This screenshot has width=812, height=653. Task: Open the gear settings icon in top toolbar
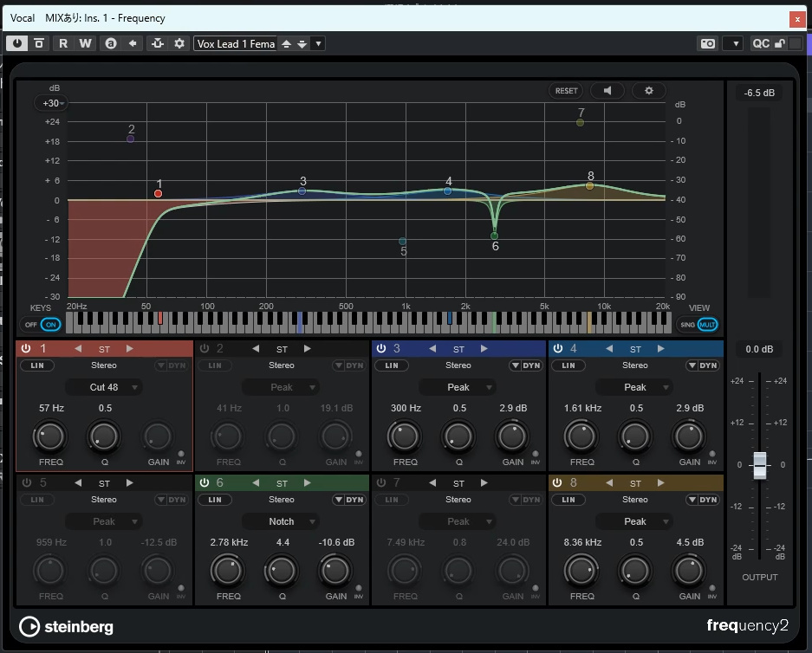pos(179,43)
